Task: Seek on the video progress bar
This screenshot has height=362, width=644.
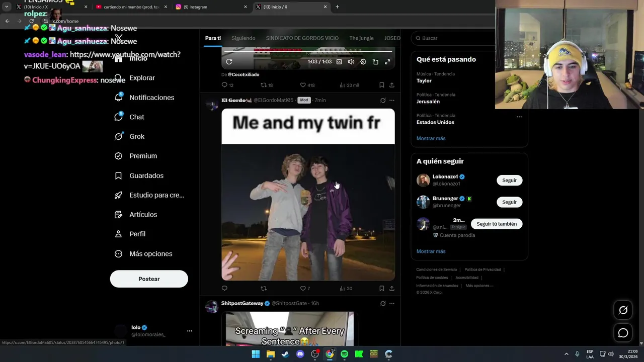Action: tap(308, 52)
